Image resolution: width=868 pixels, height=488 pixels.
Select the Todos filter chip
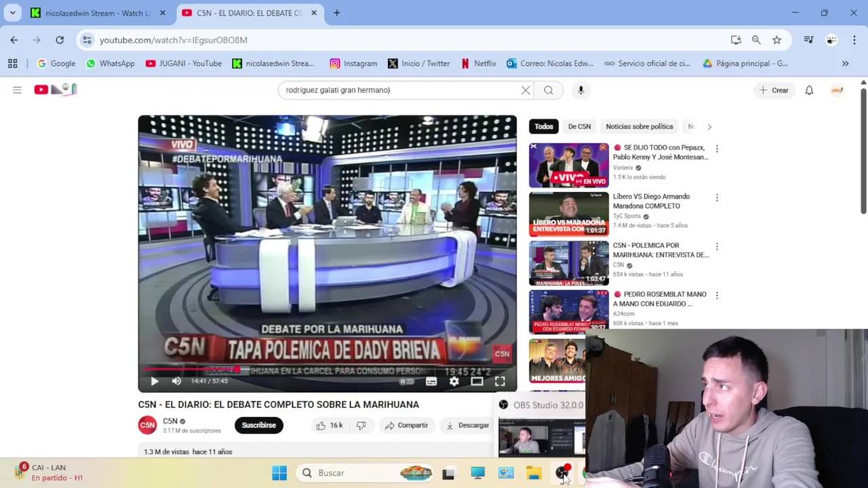pos(543,126)
